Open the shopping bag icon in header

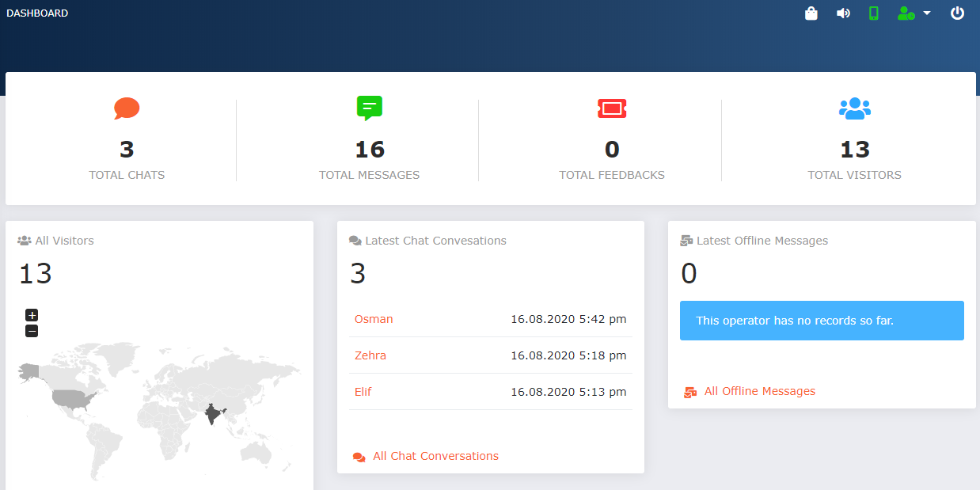(x=811, y=13)
